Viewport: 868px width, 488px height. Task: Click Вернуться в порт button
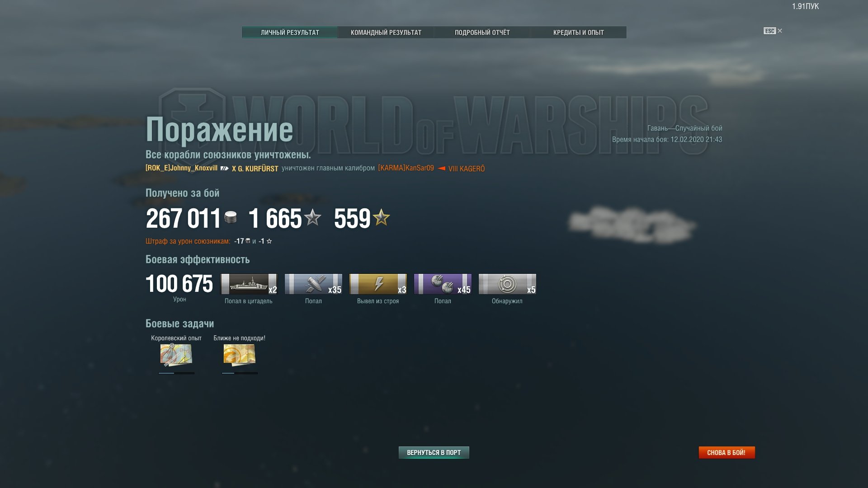tap(434, 452)
